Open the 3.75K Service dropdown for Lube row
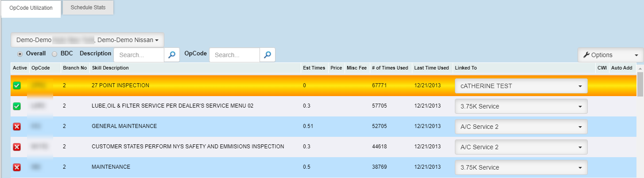Image resolution: width=644 pixels, height=178 pixels. pos(521,106)
